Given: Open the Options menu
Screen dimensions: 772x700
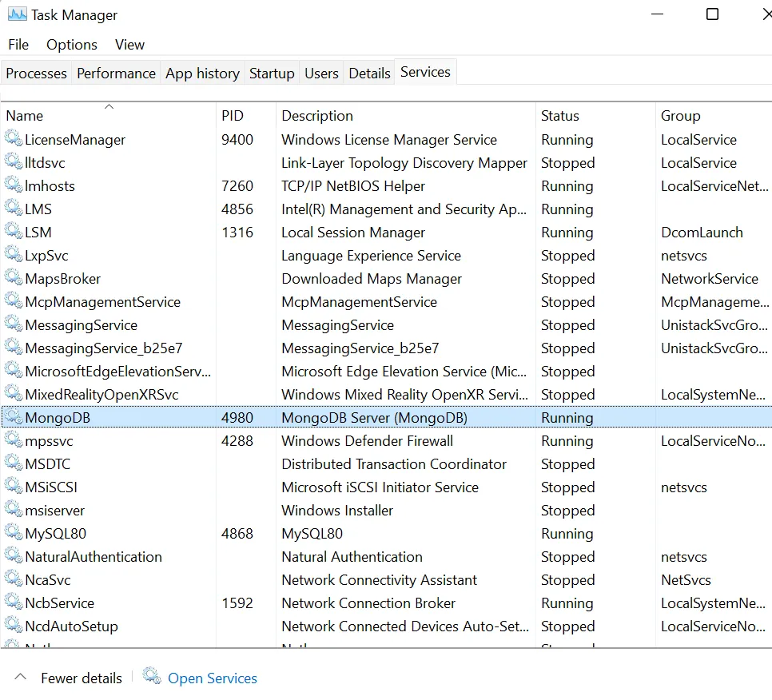Looking at the screenshot, I should point(72,45).
